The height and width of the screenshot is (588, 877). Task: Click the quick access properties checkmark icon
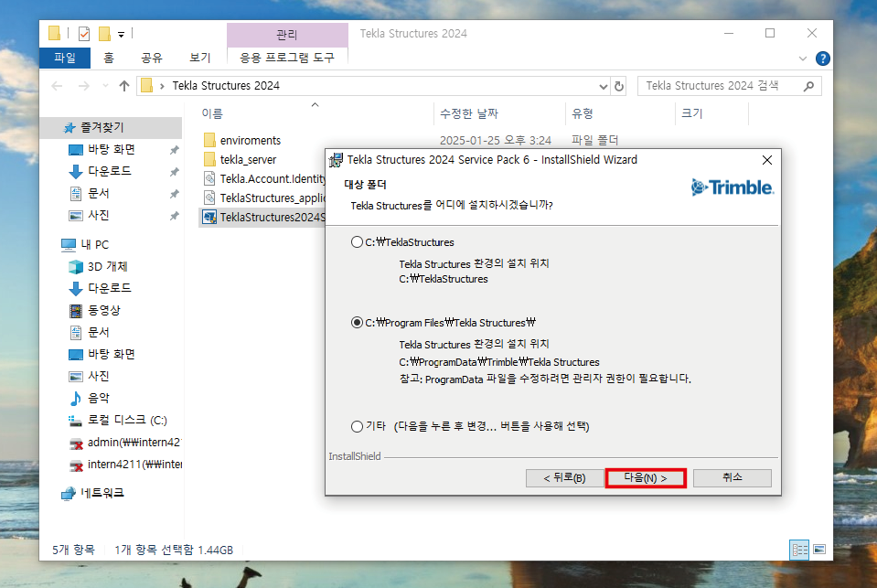(84, 34)
